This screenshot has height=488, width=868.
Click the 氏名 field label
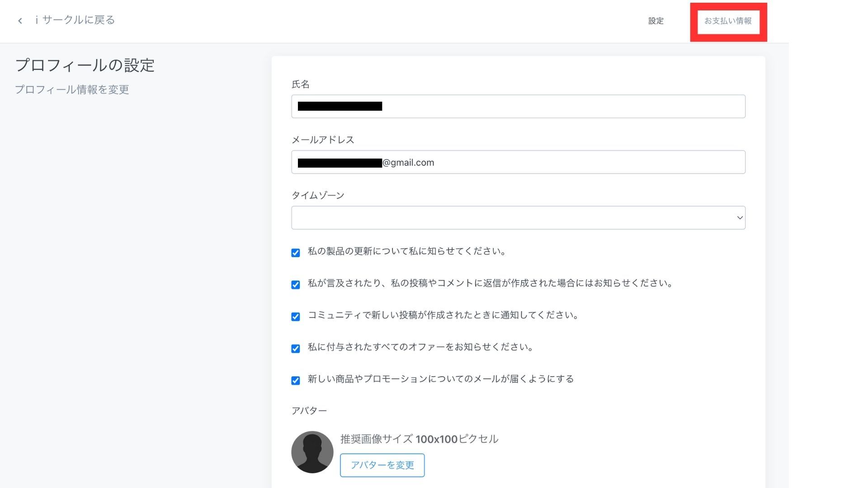(x=301, y=84)
